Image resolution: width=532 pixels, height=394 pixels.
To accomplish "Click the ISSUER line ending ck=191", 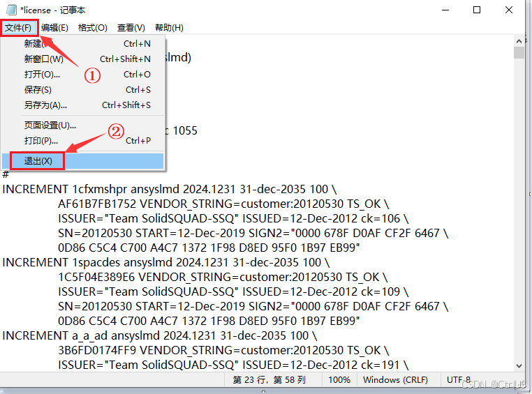I will [x=233, y=365].
